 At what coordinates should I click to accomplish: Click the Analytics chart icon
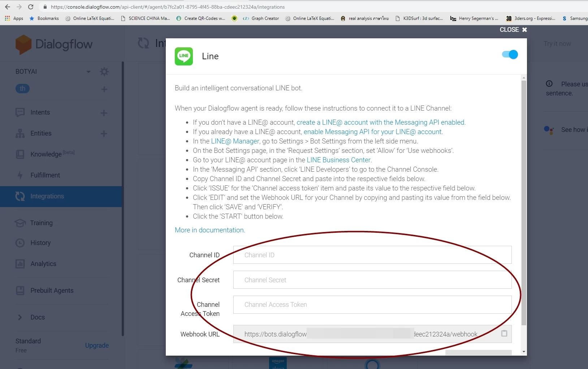pyautogui.click(x=20, y=264)
